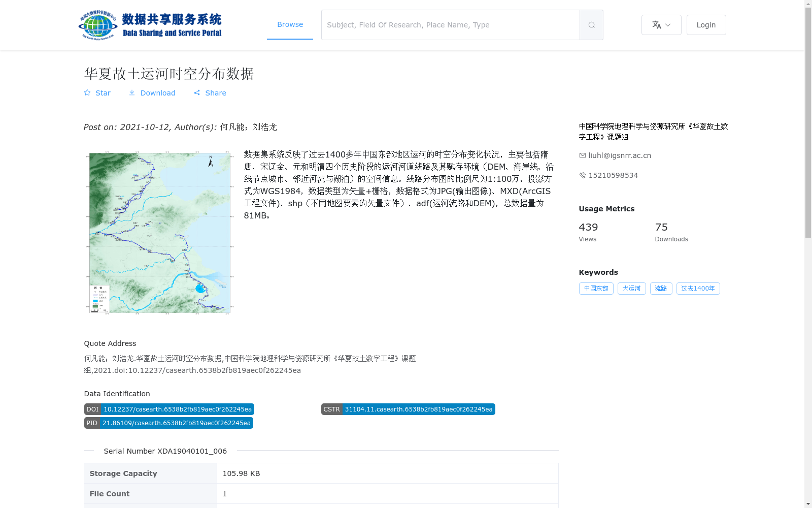Click the Star icon

click(87, 92)
